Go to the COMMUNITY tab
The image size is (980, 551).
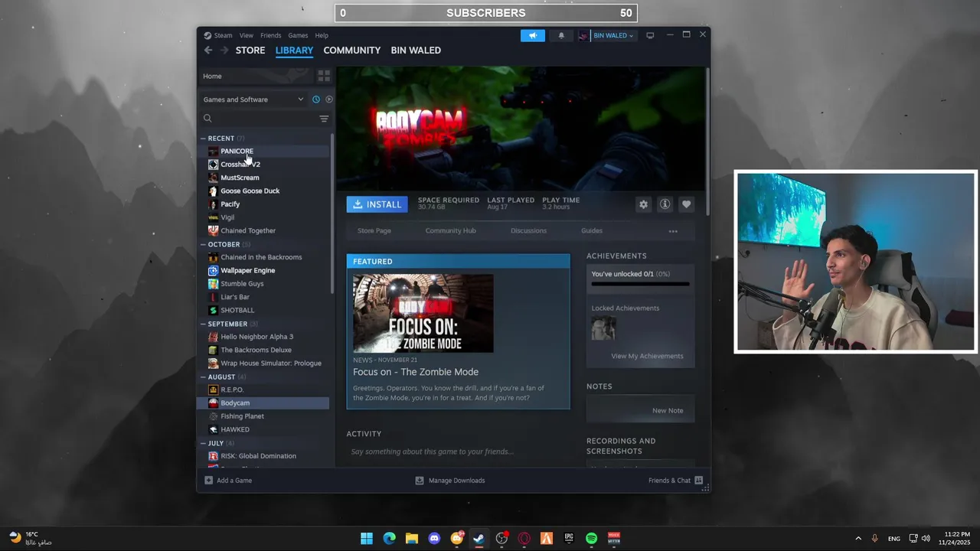point(352,51)
